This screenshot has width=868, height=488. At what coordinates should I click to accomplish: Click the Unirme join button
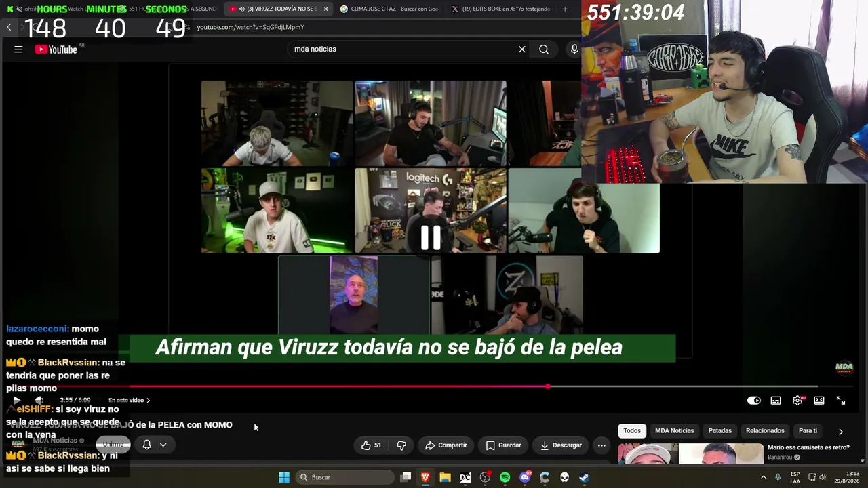tap(113, 445)
